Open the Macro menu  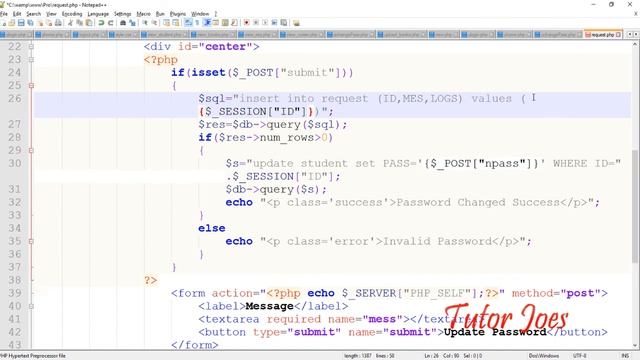(143, 14)
